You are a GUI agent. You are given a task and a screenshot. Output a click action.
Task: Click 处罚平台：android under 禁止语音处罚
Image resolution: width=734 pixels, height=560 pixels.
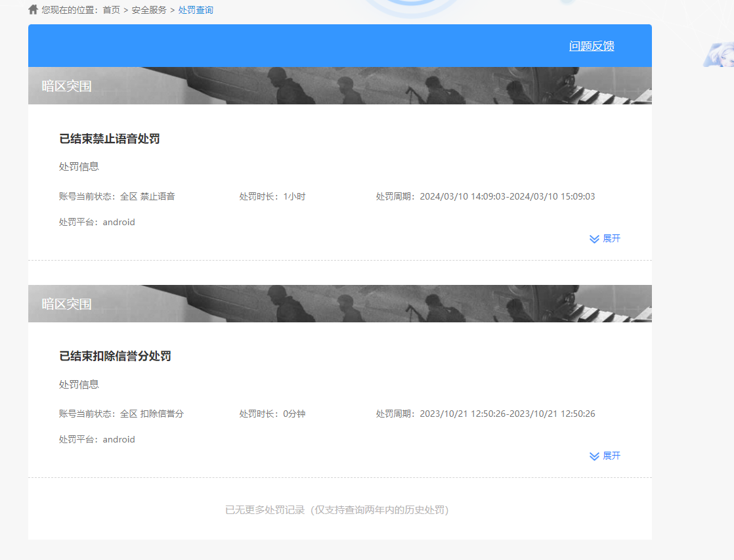(x=97, y=222)
